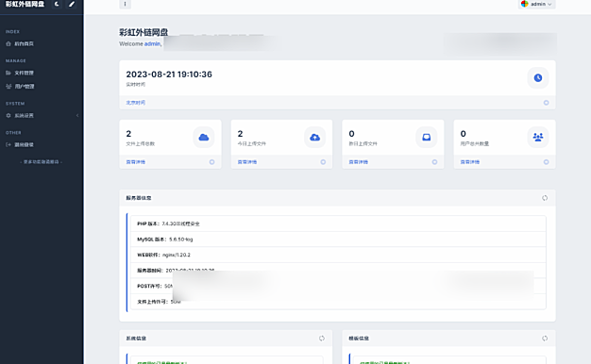
Task: Open details link on 文件上传总数 card
Action: 136,162
